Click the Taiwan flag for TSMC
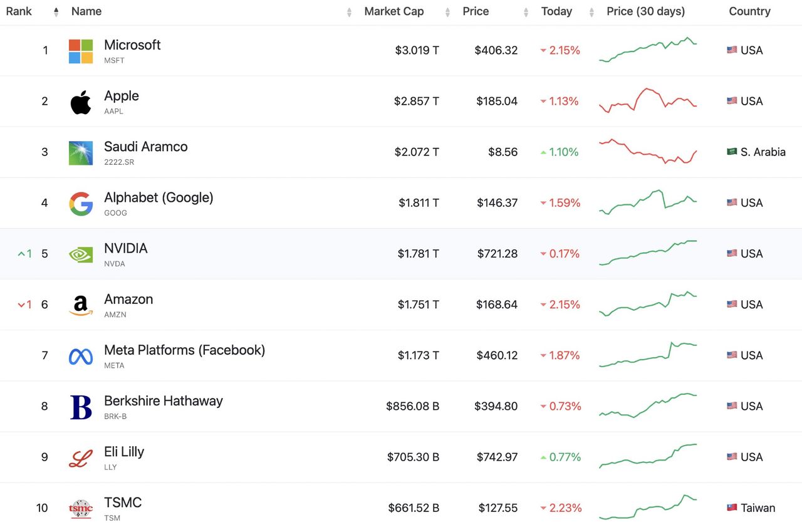Viewport: 802px width, 532px height. pos(732,508)
